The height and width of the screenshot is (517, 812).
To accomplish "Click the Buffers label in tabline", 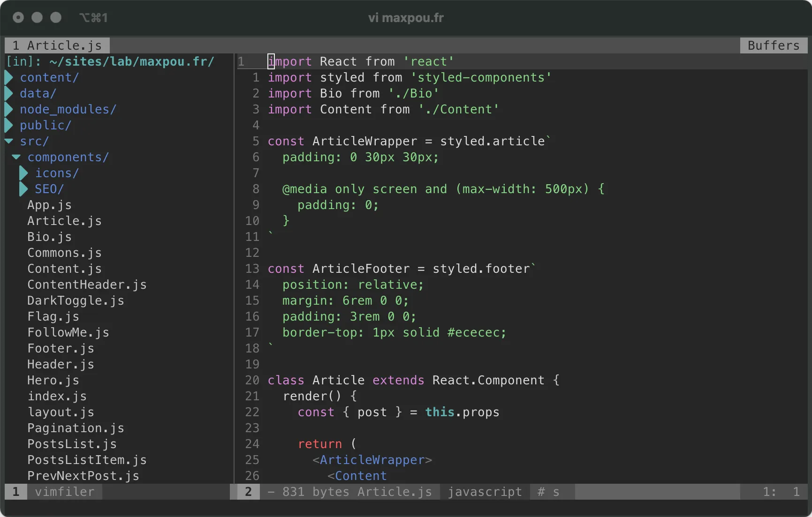I will [774, 45].
